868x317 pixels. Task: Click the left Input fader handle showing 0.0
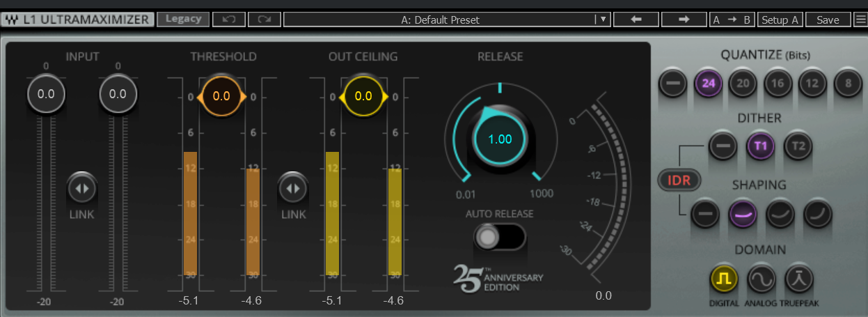click(46, 94)
